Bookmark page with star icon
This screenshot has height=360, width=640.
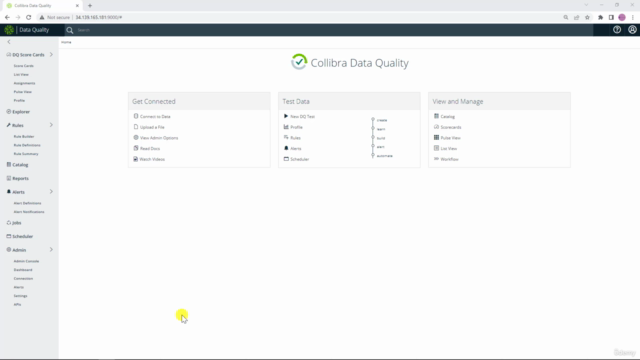587,18
